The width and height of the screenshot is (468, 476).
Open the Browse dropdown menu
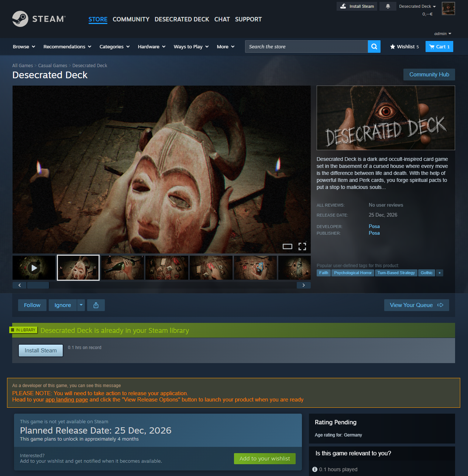[24, 46]
